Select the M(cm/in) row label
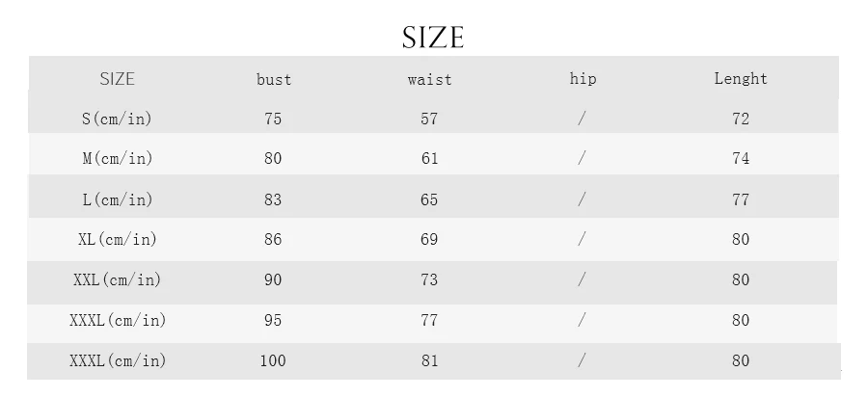 click(x=118, y=159)
